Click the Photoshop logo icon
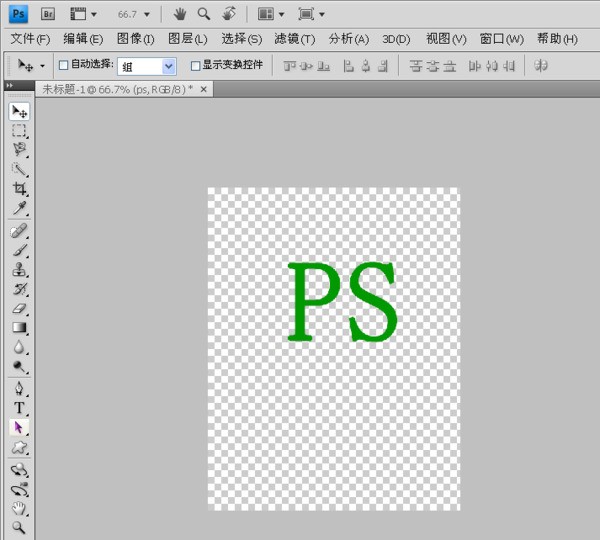600x540 pixels. 18,14
